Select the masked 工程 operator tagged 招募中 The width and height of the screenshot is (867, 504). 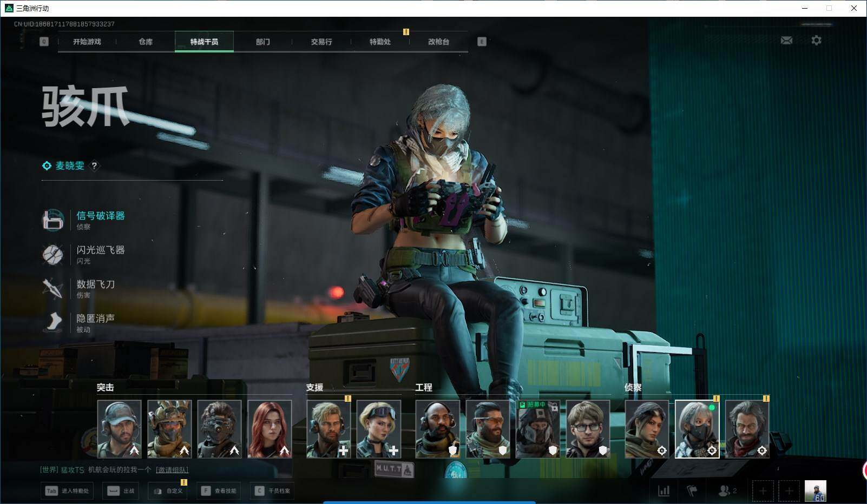(538, 429)
